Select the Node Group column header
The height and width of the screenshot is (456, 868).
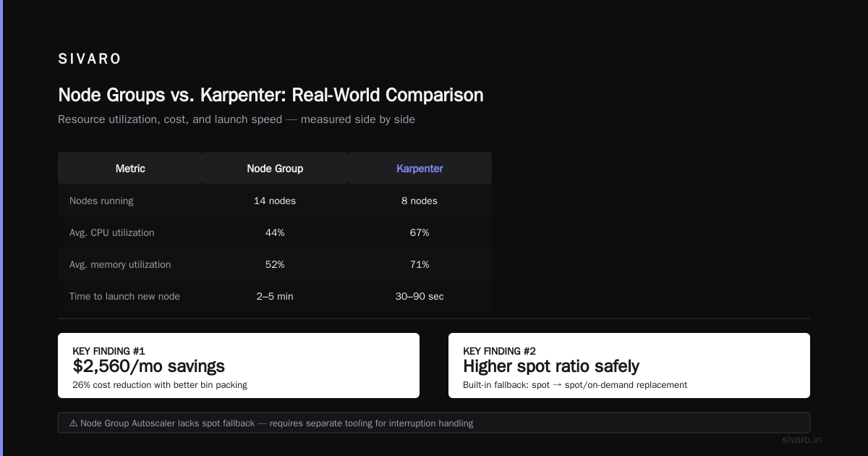[x=275, y=168]
